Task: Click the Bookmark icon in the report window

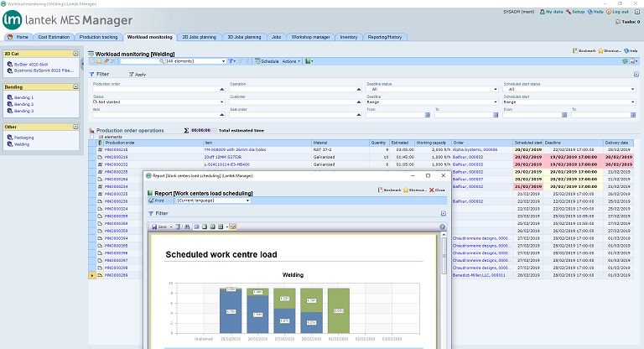Action: 382,190
